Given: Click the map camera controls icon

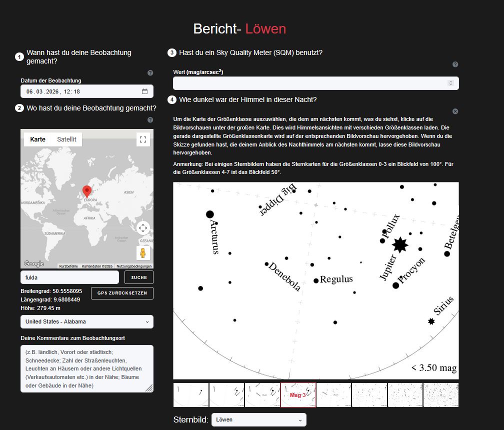Looking at the screenshot, I should click(143, 228).
